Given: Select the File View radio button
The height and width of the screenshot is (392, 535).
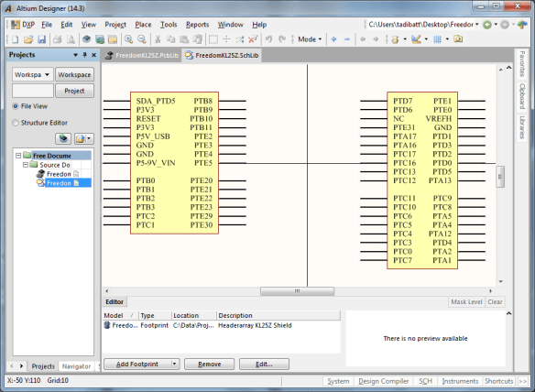Looking at the screenshot, I should (16, 106).
